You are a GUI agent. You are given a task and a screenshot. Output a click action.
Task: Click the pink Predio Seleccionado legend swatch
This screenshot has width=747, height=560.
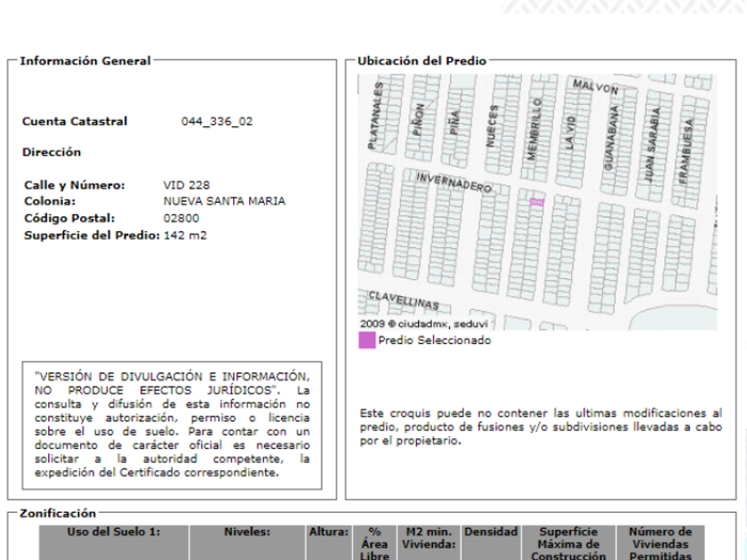[x=366, y=340]
